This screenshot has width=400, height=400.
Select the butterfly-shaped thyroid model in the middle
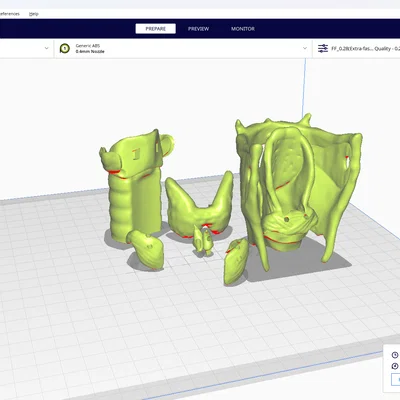click(x=199, y=207)
